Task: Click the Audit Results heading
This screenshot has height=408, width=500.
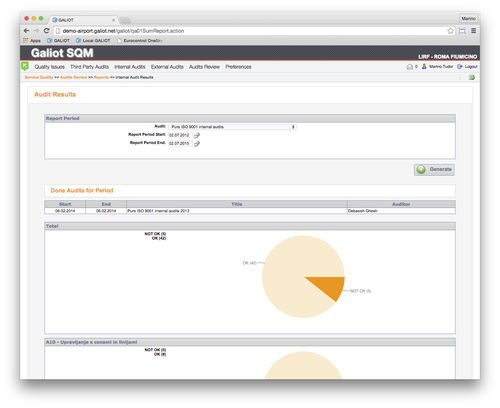Action: point(55,94)
